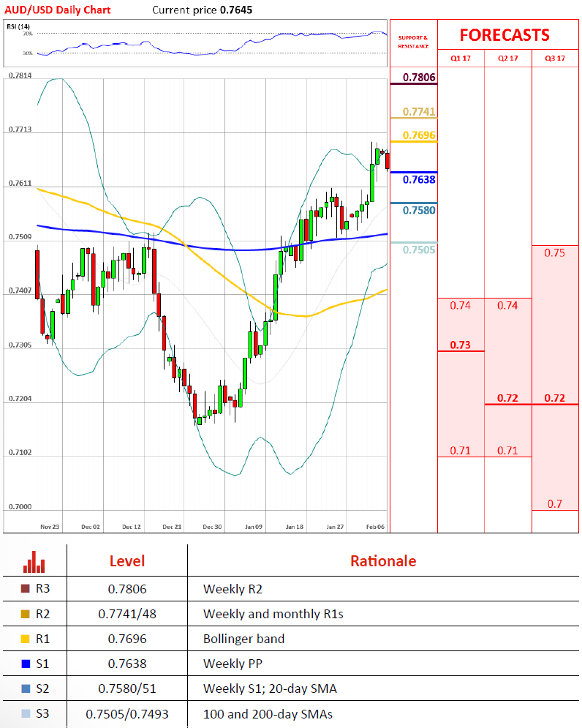
Task: Click the 0.7713 price axis label
Action: point(20,129)
